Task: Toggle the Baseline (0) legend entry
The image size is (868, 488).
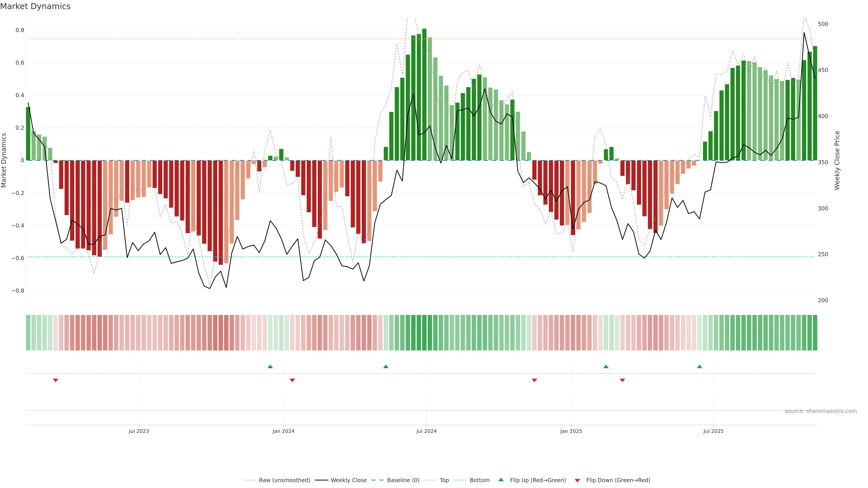Action: (x=403, y=480)
